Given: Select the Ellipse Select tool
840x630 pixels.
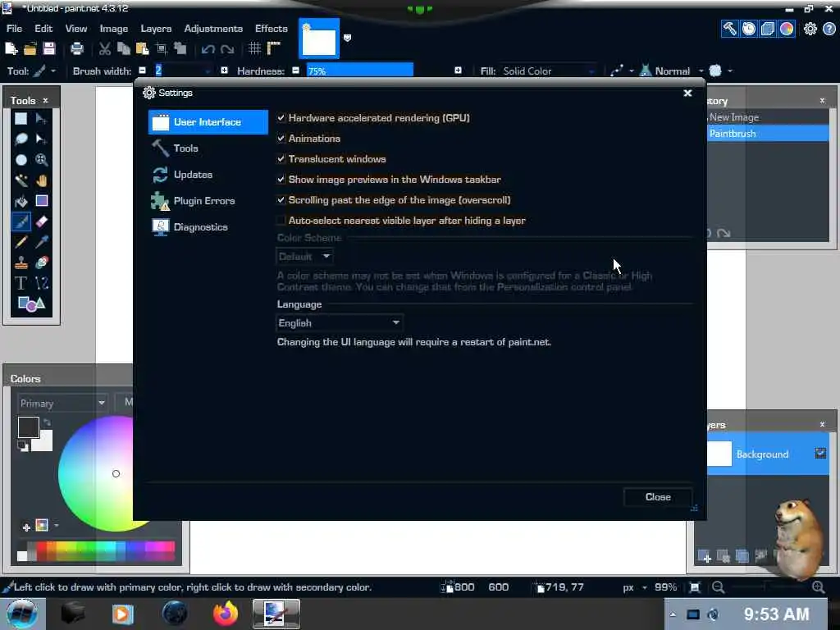Looking at the screenshot, I should [x=21, y=160].
